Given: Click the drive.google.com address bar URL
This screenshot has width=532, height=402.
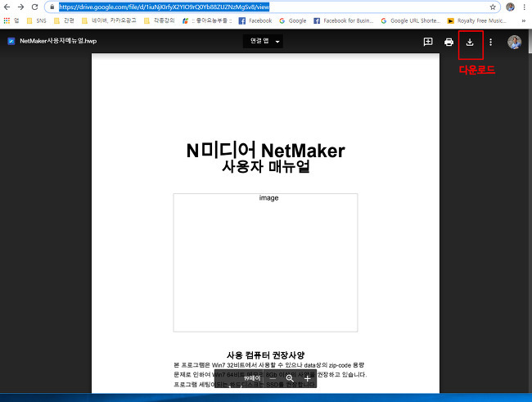Looking at the screenshot, I should click(165, 7).
